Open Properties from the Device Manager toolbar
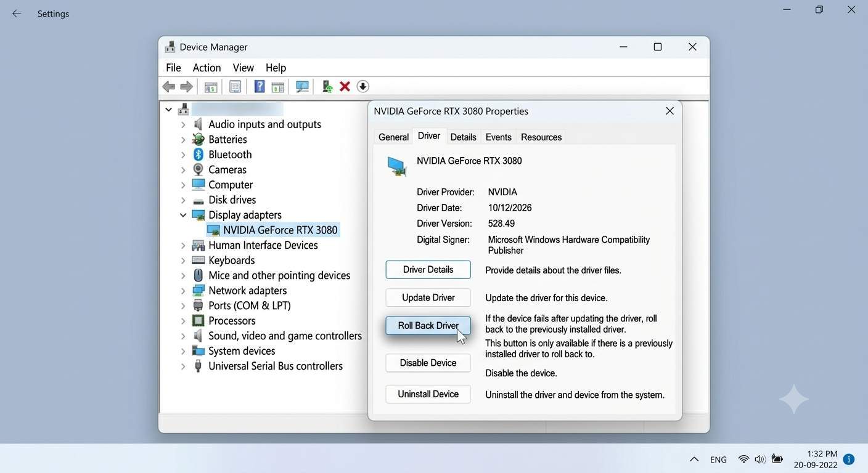This screenshot has height=473, width=868. [x=235, y=87]
